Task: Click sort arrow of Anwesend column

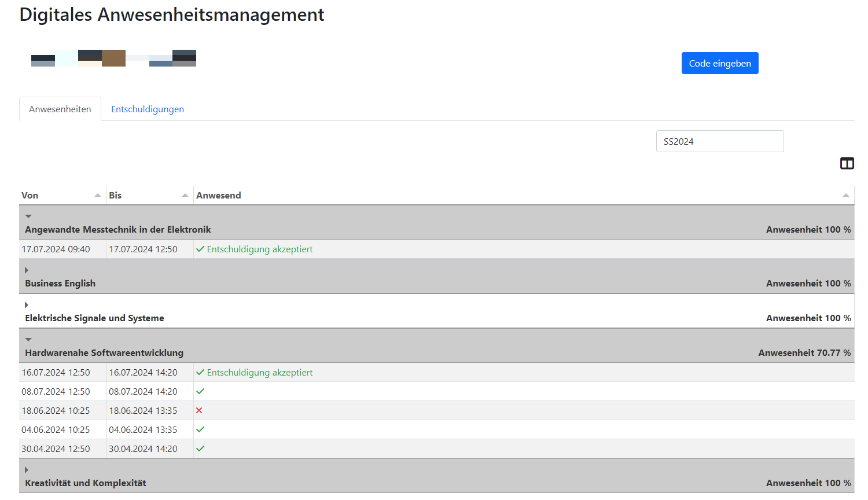Action: pos(845,196)
